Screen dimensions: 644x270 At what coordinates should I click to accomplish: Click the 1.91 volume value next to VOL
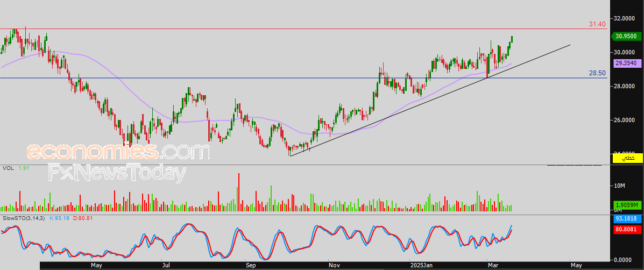tap(24, 168)
